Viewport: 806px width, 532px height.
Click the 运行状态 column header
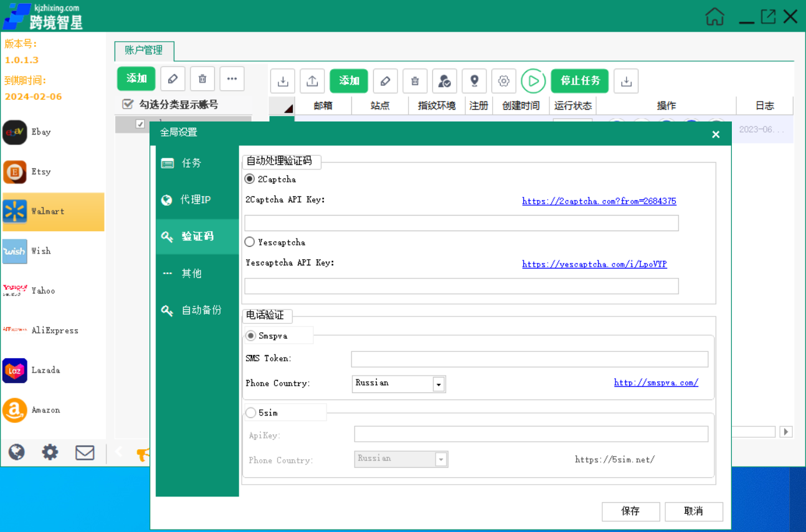click(x=573, y=106)
